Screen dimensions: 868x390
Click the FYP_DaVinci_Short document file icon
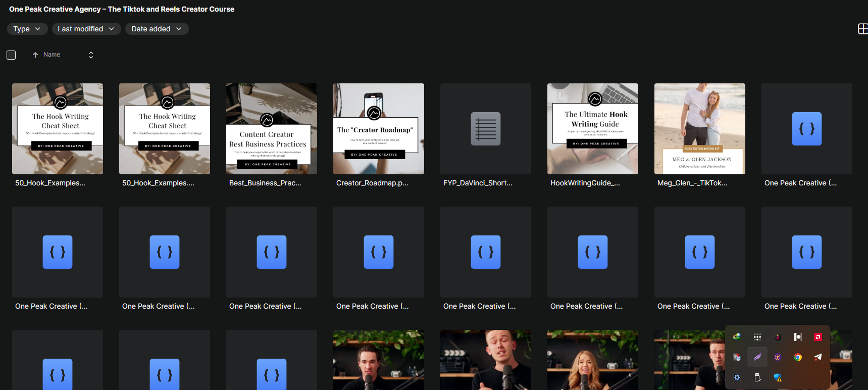pos(486,129)
